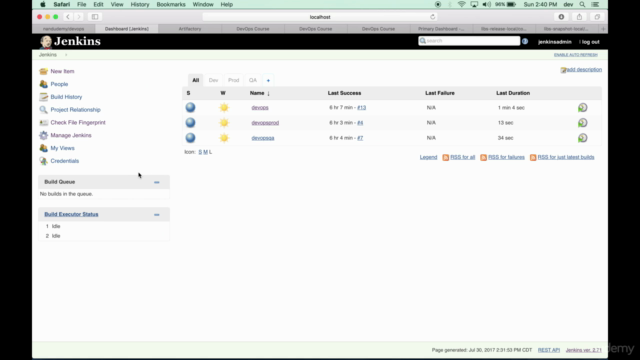
Task: Schedule a build for devops
Action: [582, 107]
